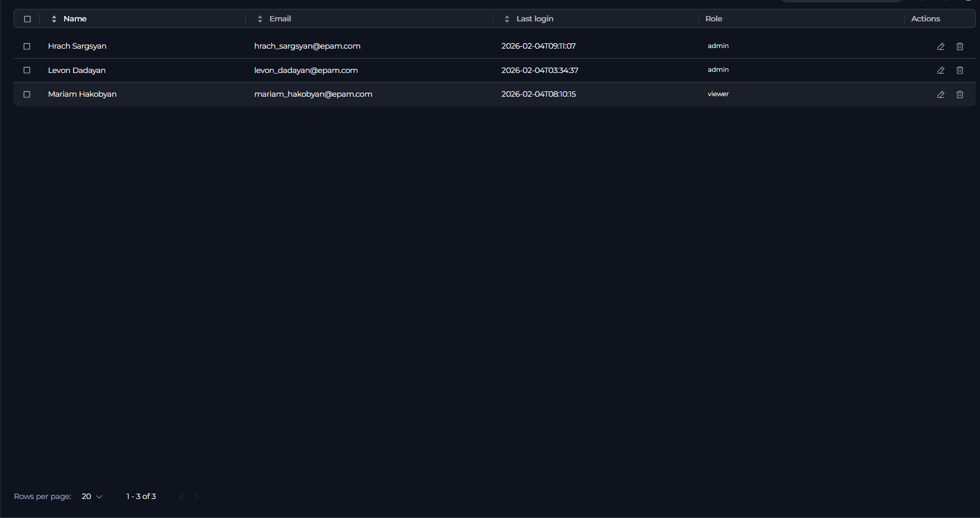
Task: Click the Role column header
Action: 713,19
